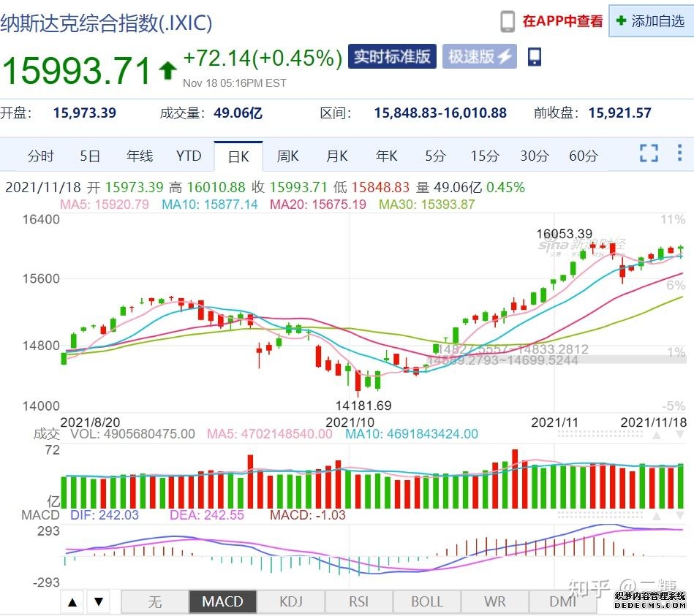Switch to the 60分 interval tab
Viewport: 694px width, 616px height.
click(x=584, y=156)
